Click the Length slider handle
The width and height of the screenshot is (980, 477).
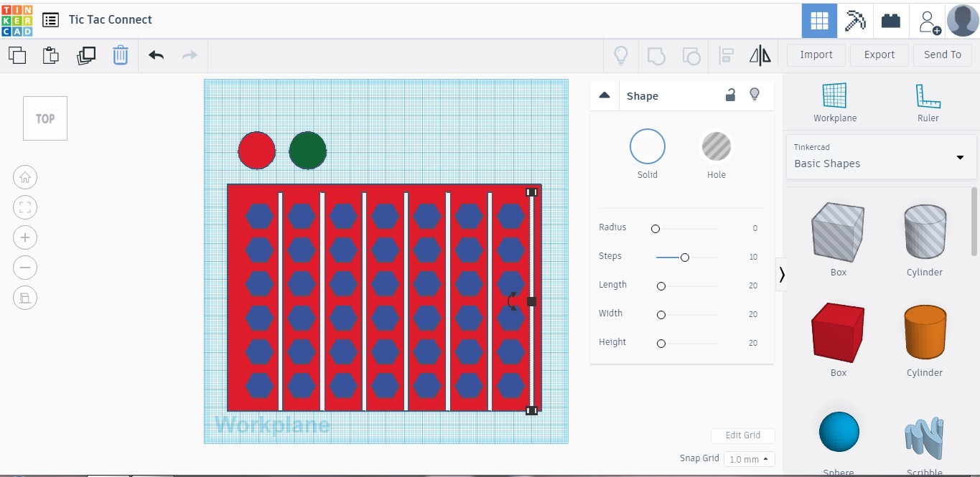(x=661, y=286)
